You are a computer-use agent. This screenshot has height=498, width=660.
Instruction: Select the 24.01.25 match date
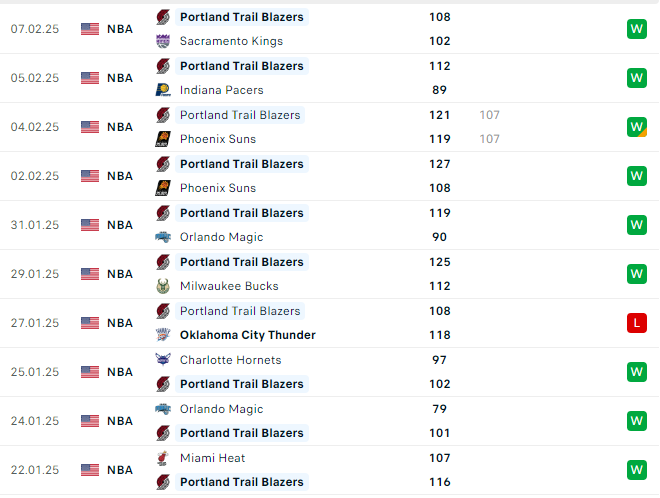[35, 421]
